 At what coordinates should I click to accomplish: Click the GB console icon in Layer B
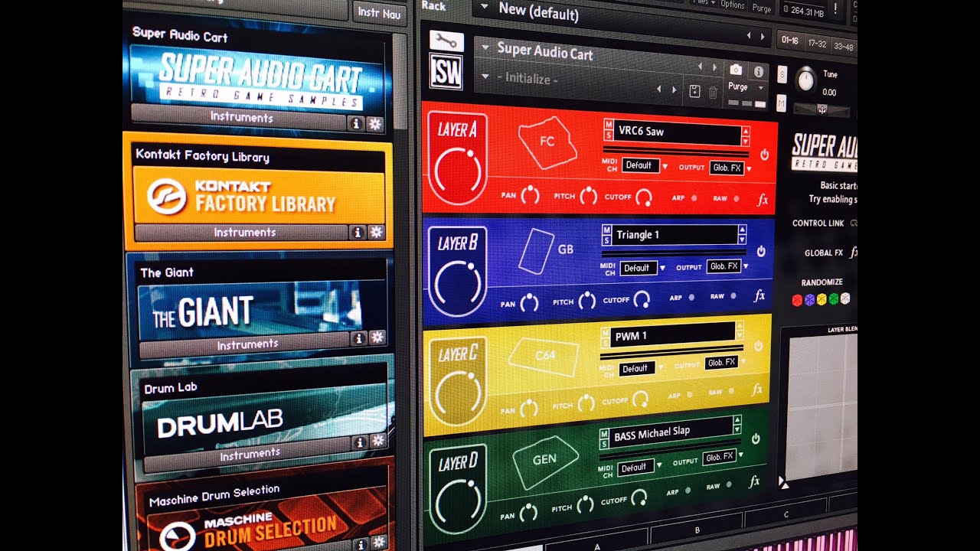[537, 250]
